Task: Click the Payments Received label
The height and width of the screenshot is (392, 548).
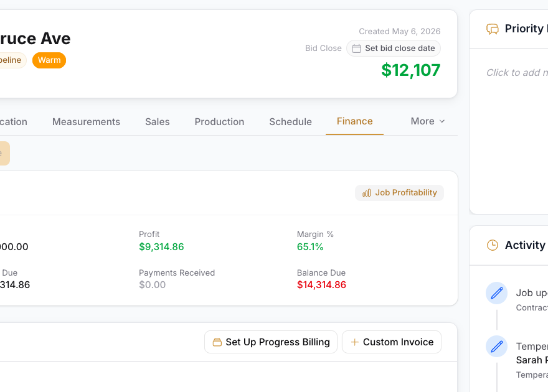Action: point(177,273)
